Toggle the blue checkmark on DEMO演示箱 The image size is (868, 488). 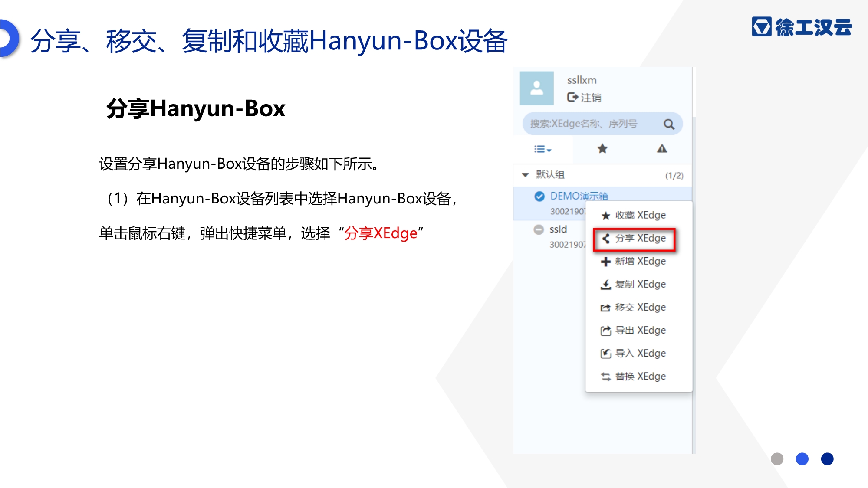tap(539, 197)
